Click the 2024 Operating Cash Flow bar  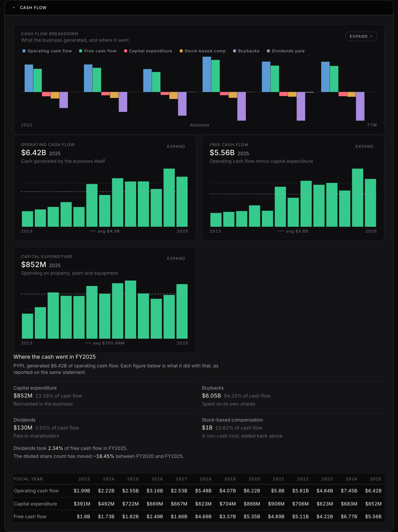coord(169,198)
